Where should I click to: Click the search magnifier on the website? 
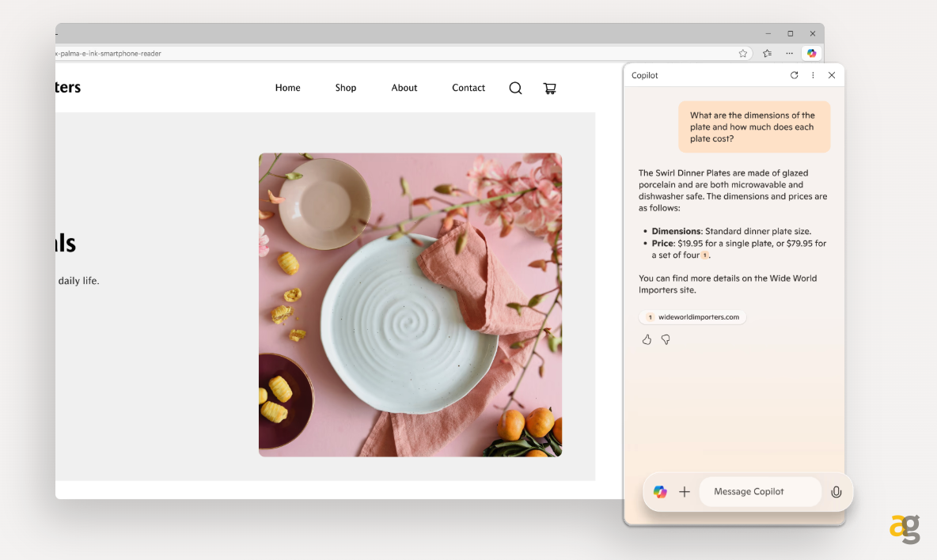click(515, 89)
